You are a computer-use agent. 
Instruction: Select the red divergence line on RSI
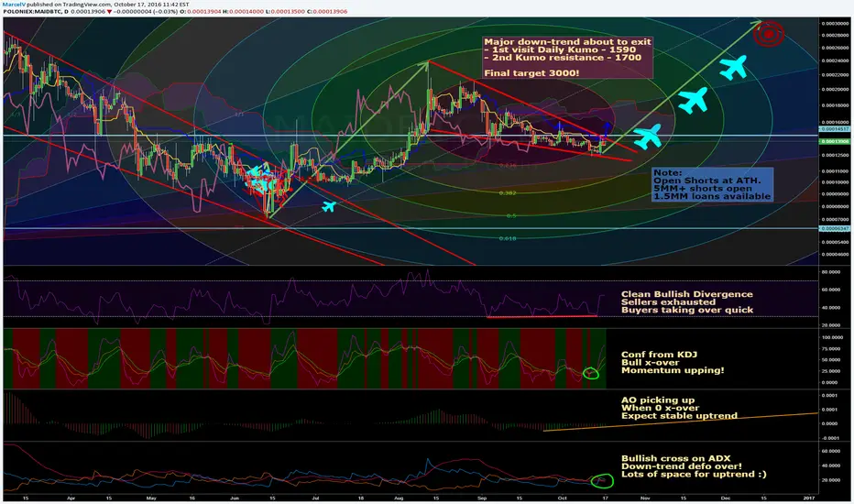tap(542, 316)
